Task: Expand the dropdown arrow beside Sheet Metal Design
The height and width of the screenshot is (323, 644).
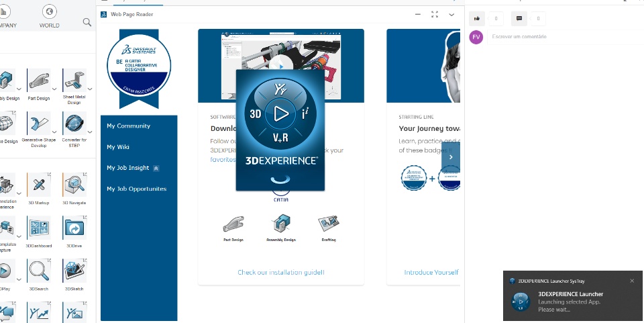Action: click(x=90, y=89)
